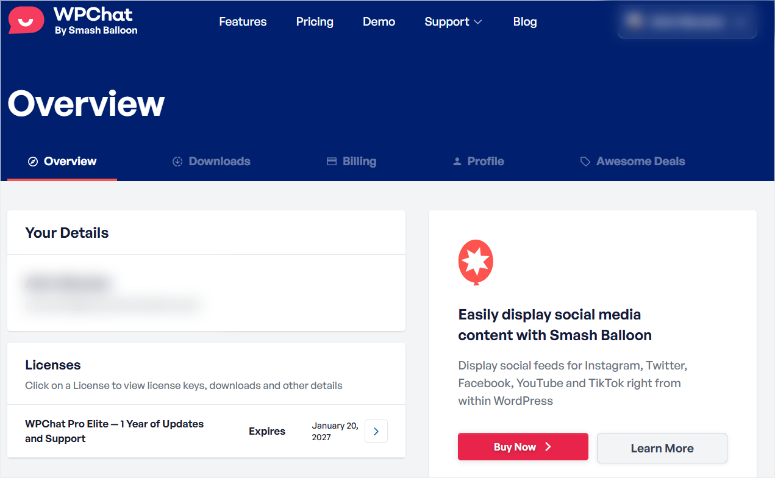Image resolution: width=775 pixels, height=478 pixels.
Task: Open the WPChat Pro Elite license row
Action: click(x=206, y=431)
